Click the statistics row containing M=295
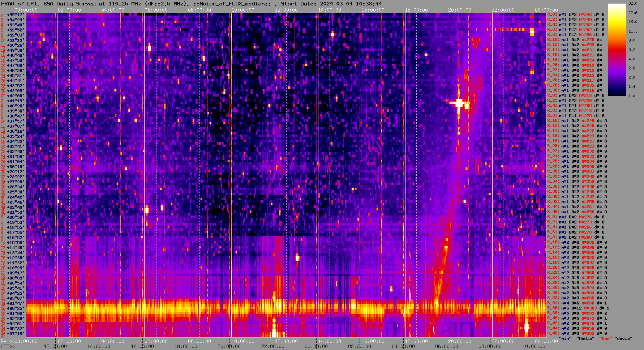 [577, 313]
